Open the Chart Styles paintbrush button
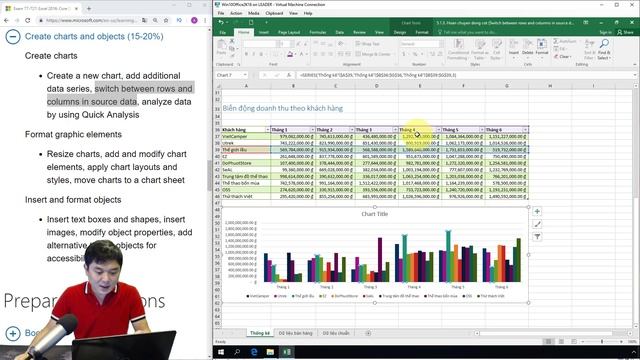This screenshot has height=360, width=640. 537,224
